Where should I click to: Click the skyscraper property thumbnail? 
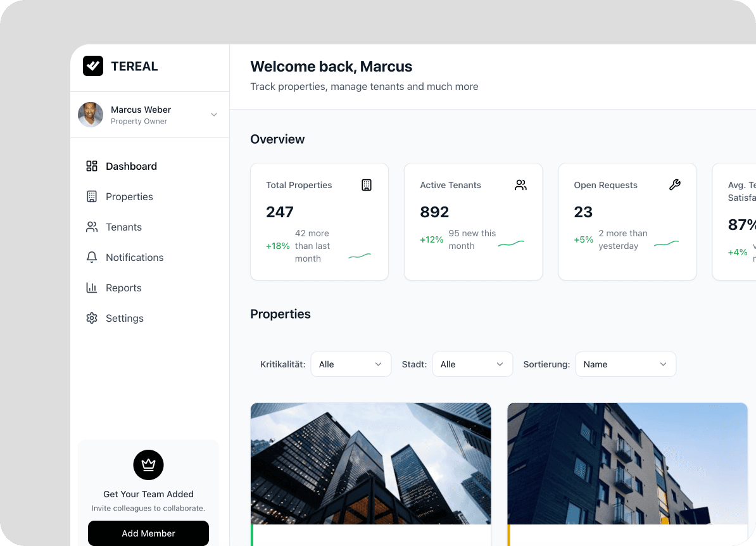[371, 464]
